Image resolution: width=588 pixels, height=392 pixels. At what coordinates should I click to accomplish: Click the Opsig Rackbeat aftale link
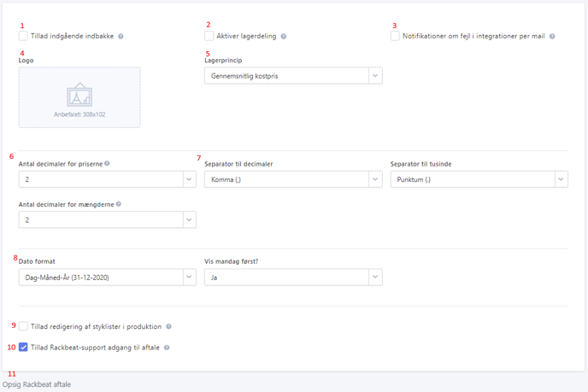click(x=37, y=384)
